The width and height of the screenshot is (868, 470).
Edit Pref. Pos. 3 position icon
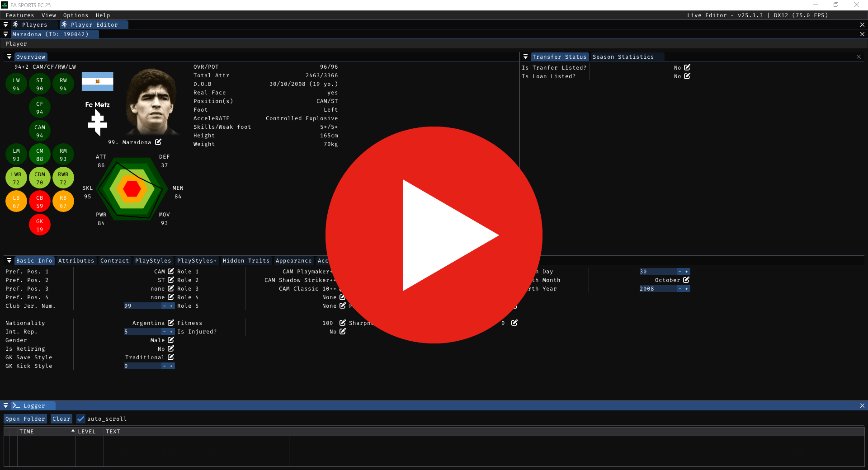(x=171, y=288)
